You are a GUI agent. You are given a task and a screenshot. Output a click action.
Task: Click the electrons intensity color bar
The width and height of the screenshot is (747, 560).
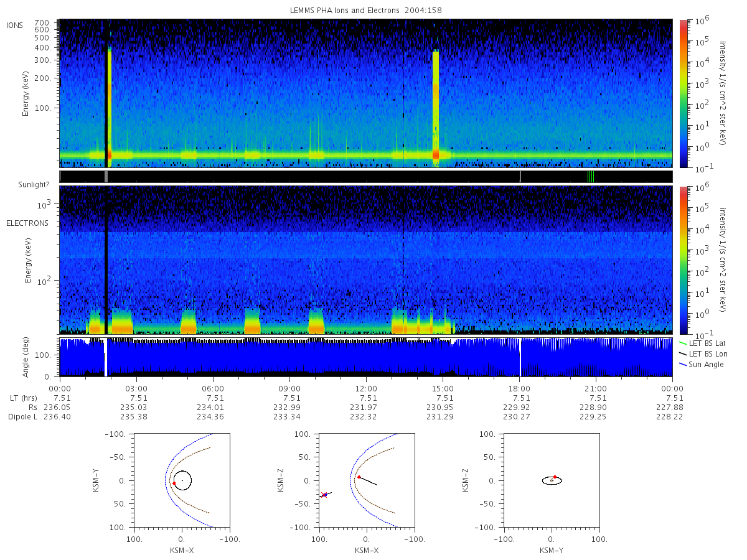tap(683, 260)
